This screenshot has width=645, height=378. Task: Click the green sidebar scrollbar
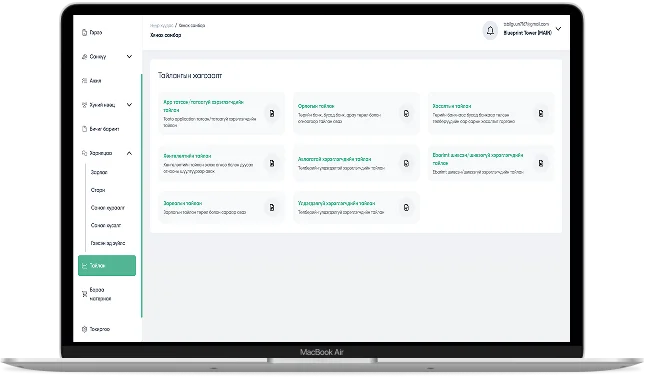click(x=142, y=196)
